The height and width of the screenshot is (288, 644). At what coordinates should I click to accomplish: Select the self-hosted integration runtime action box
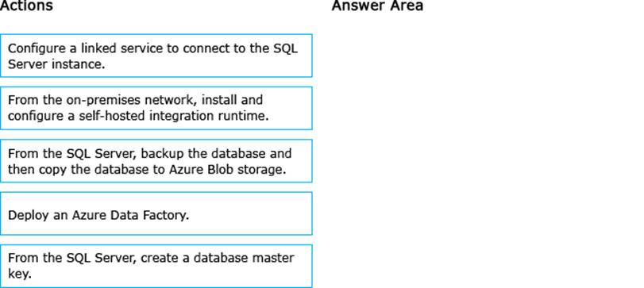click(156, 108)
